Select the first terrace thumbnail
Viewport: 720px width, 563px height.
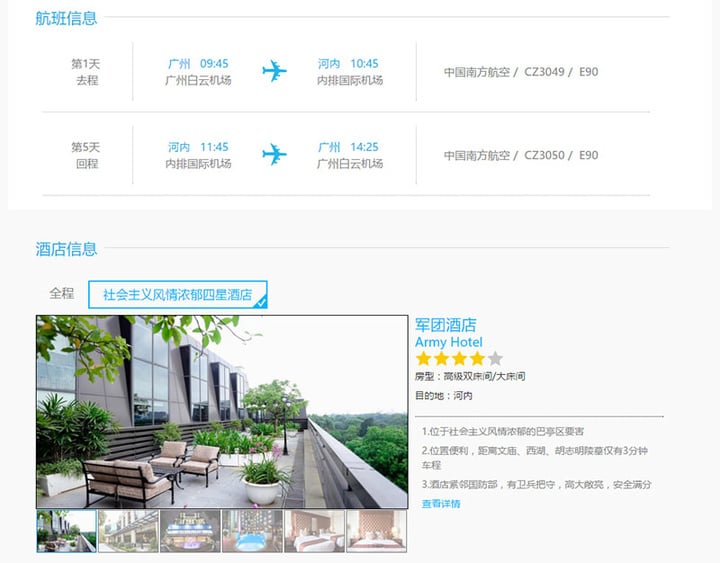pyautogui.click(x=67, y=531)
